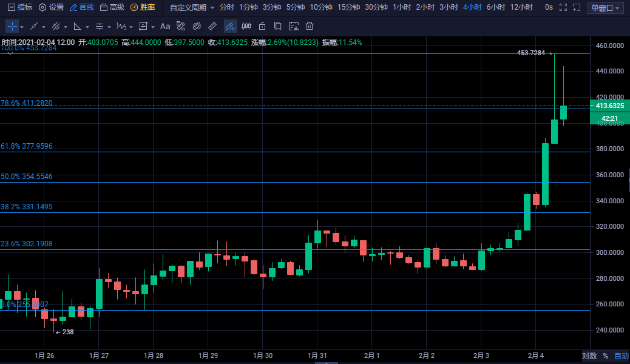Toggle 对数 logarithmic scale
The width and height of the screenshot is (630, 364).
[589, 356]
